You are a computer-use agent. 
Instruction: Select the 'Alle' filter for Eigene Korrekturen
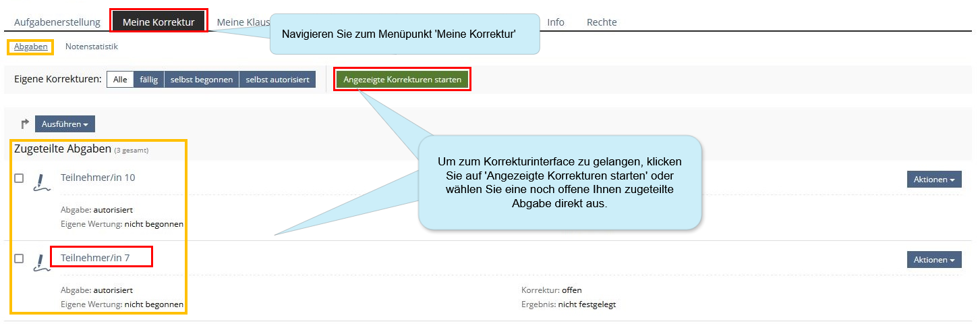120,80
